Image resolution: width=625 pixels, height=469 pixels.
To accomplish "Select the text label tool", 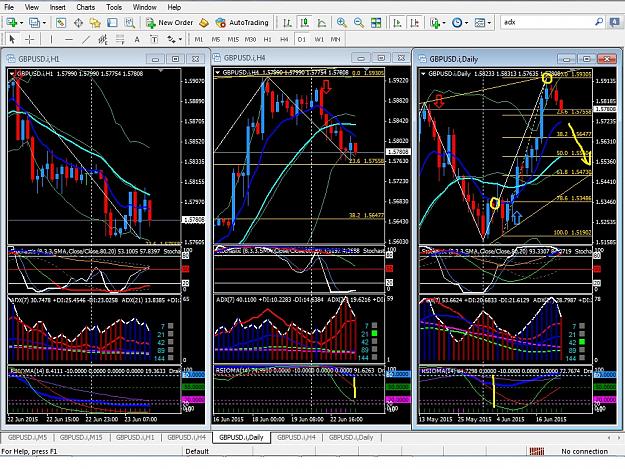I will 154,39.
